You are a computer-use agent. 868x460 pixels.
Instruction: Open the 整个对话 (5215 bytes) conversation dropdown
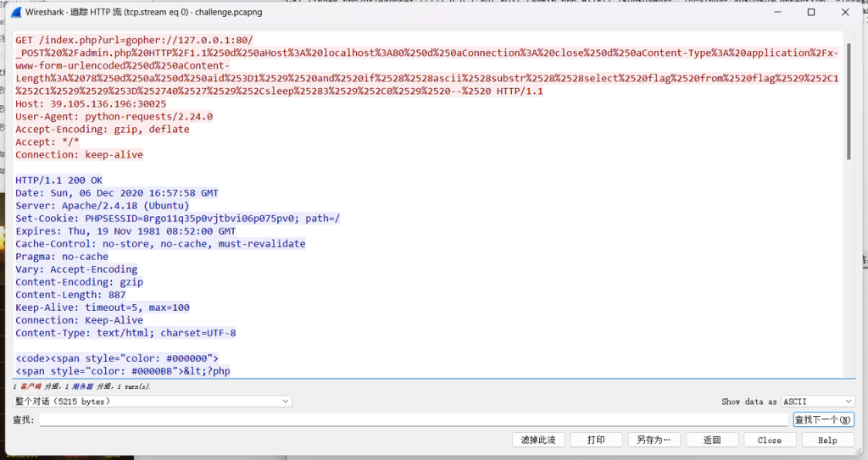pos(153,402)
